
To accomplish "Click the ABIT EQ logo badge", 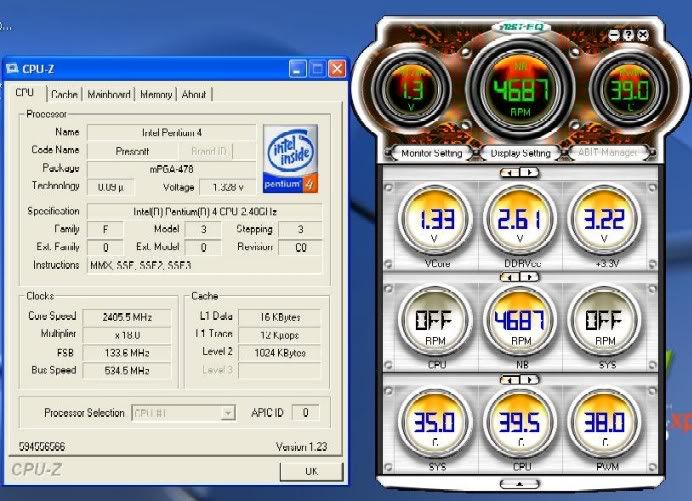I will (x=521, y=27).
